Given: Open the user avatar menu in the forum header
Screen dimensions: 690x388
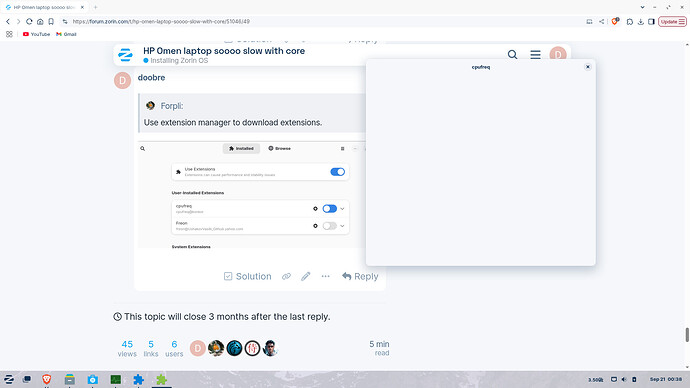Looking at the screenshot, I should (558, 55).
